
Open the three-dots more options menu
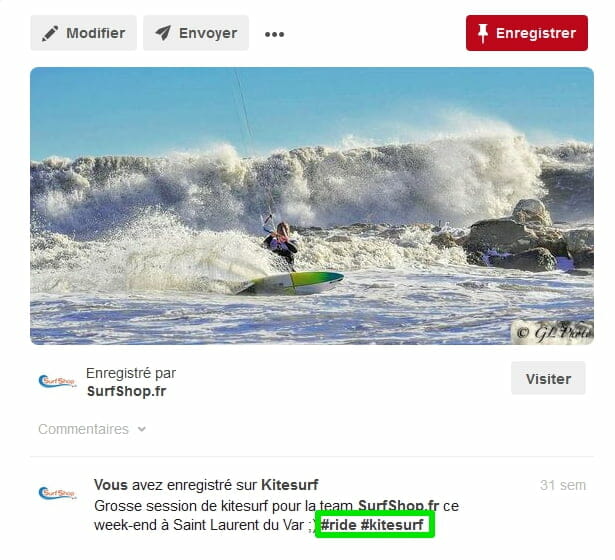tap(274, 35)
